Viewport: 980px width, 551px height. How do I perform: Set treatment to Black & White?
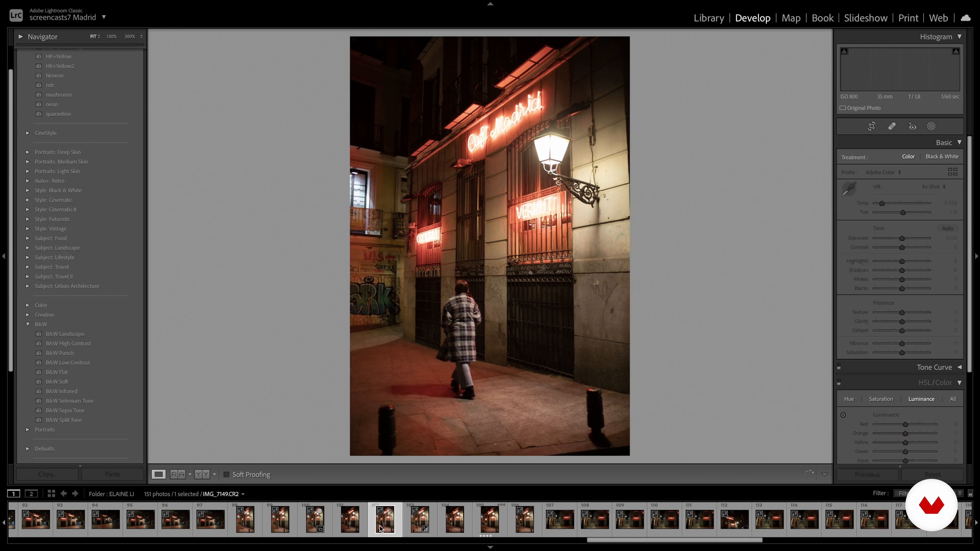pyautogui.click(x=942, y=156)
